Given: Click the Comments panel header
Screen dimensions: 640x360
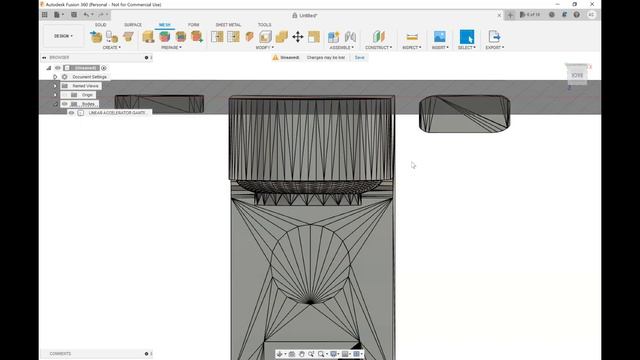Looking at the screenshot, I should [96, 353].
